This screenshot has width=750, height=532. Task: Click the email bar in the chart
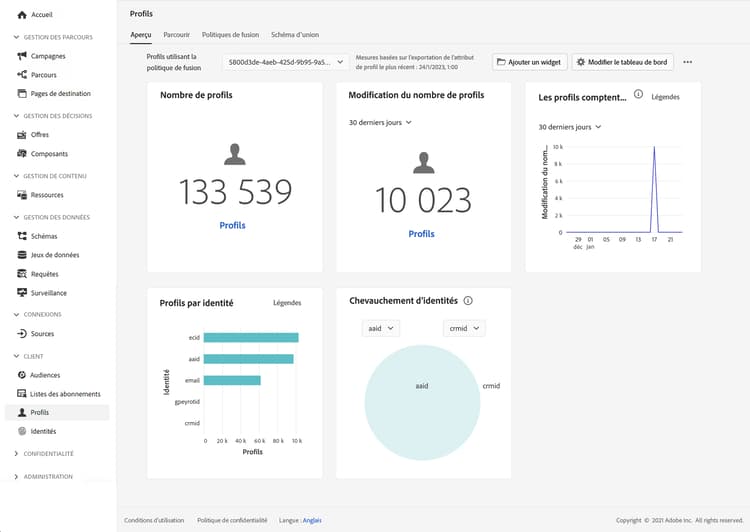[232, 380]
